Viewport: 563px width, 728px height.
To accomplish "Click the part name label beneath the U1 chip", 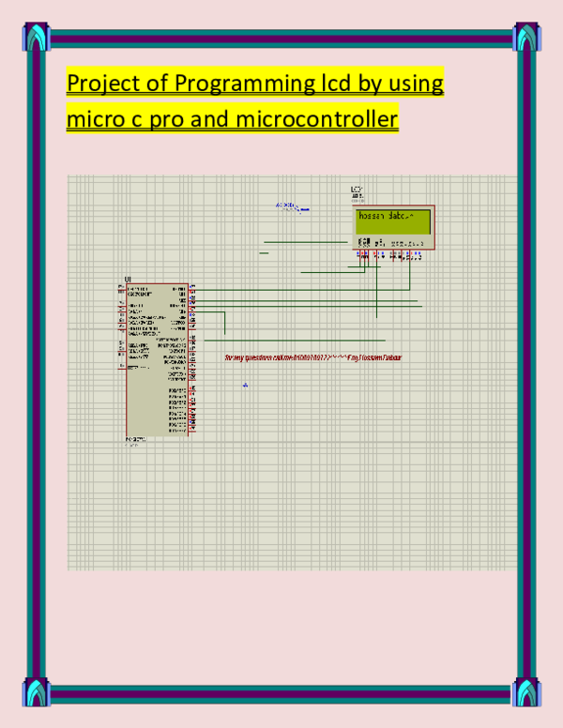I will pyautogui.click(x=136, y=439).
